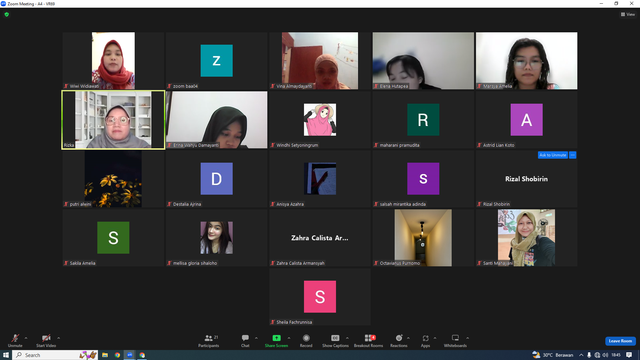Open the taskbar volume control
This screenshot has width=640, height=360.
pyautogui.click(x=605, y=355)
